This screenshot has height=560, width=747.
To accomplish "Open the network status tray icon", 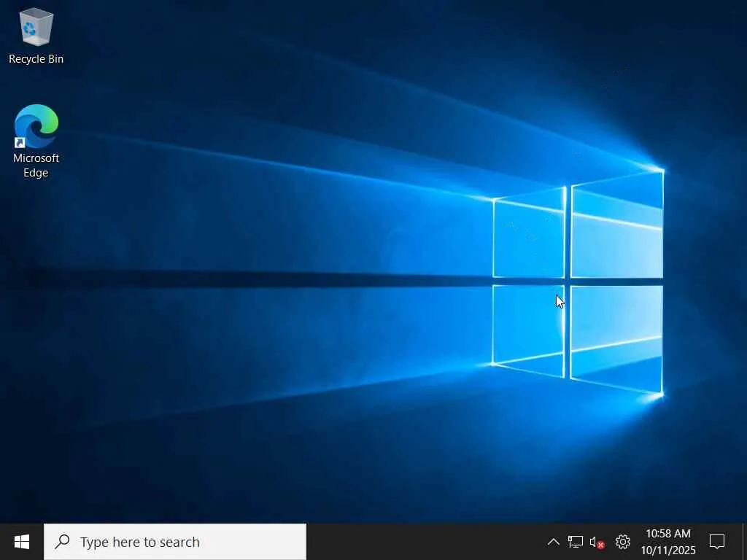I will [576, 542].
